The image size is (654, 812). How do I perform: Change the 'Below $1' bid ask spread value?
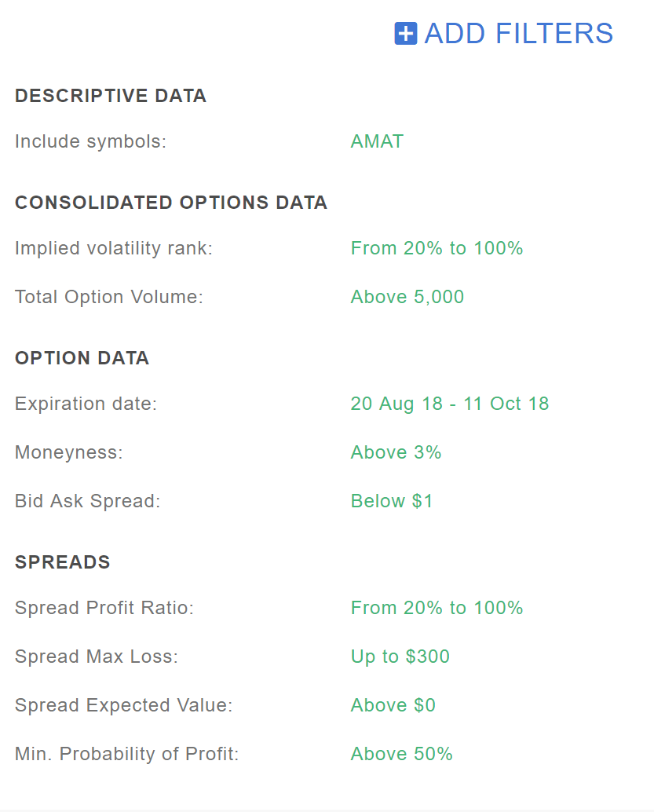[x=391, y=501]
